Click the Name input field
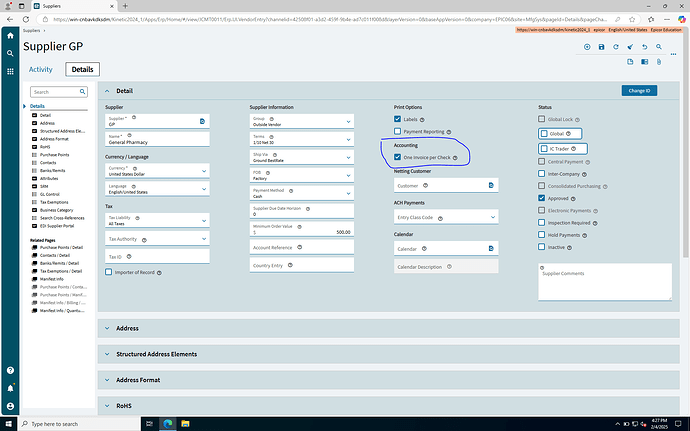Image resolution: width=690 pixels, height=431 pixels. (157, 139)
